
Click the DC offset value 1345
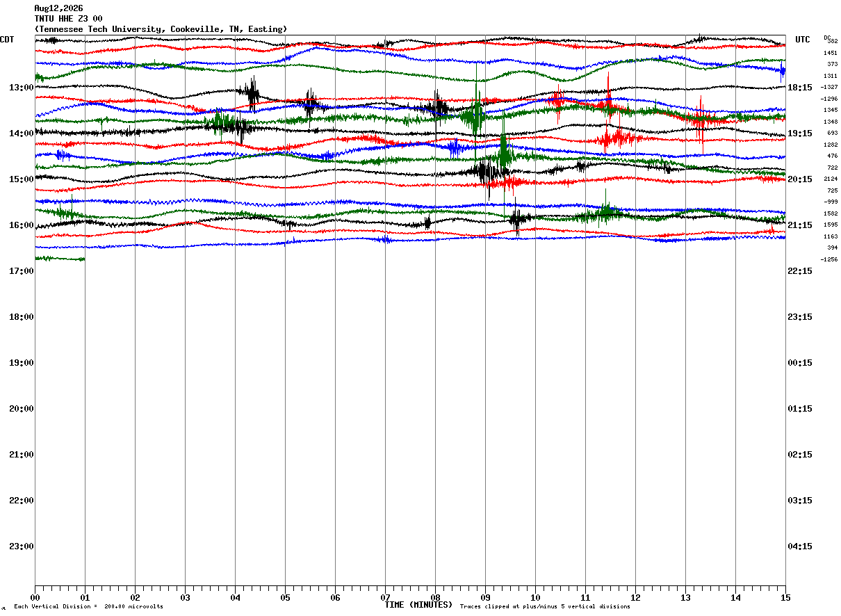tap(831, 110)
